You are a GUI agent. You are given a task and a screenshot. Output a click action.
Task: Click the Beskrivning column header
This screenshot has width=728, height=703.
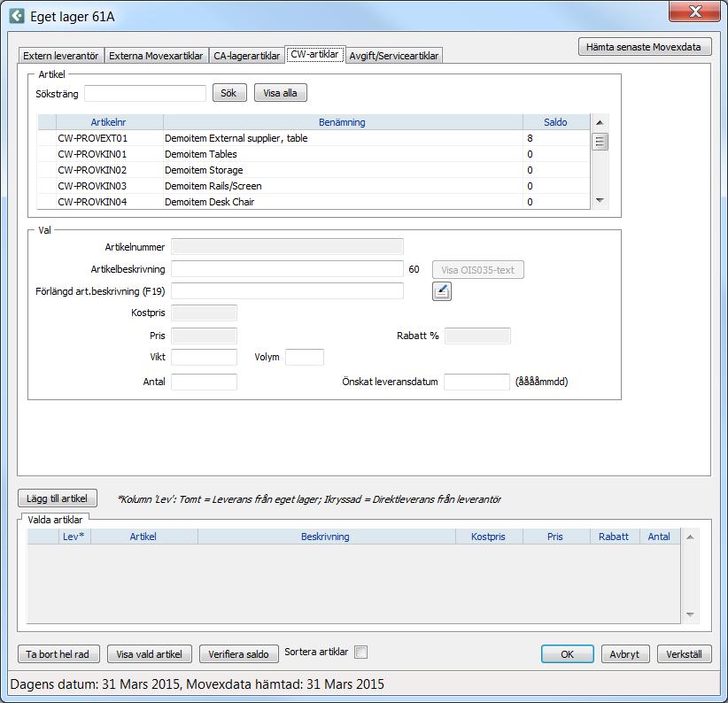pos(325,537)
